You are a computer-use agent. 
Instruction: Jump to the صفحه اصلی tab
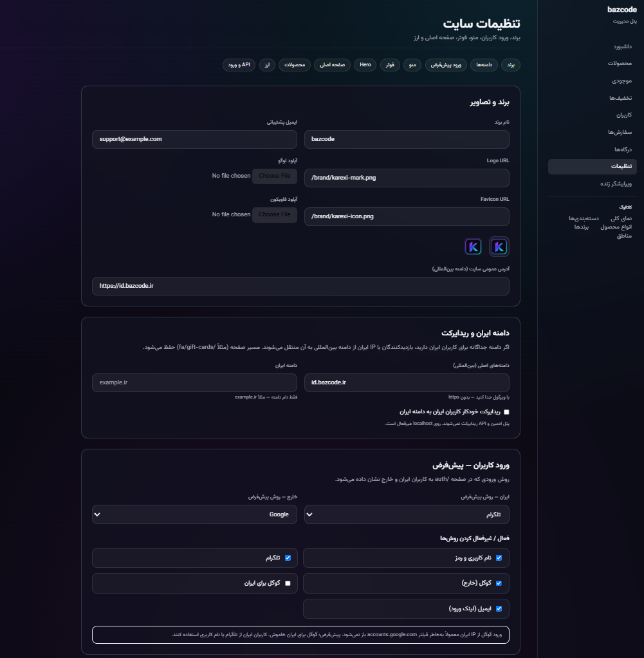(332, 65)
